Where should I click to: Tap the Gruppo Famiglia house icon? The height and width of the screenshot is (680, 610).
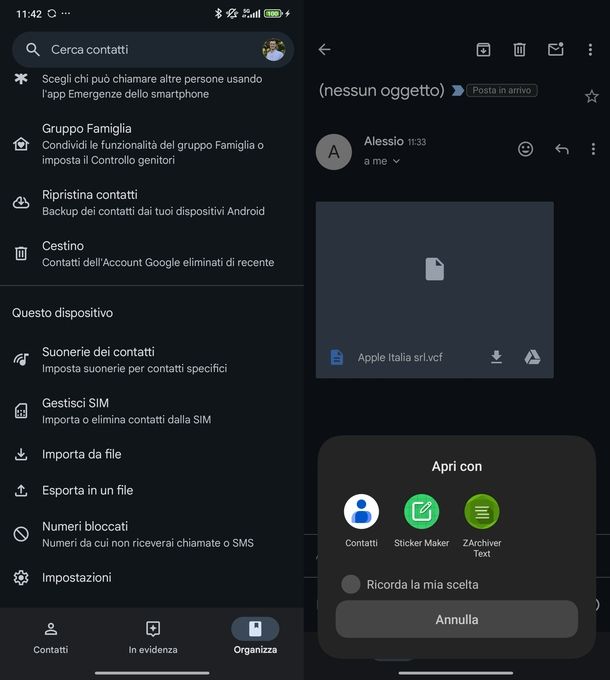(x=21, y=144)
